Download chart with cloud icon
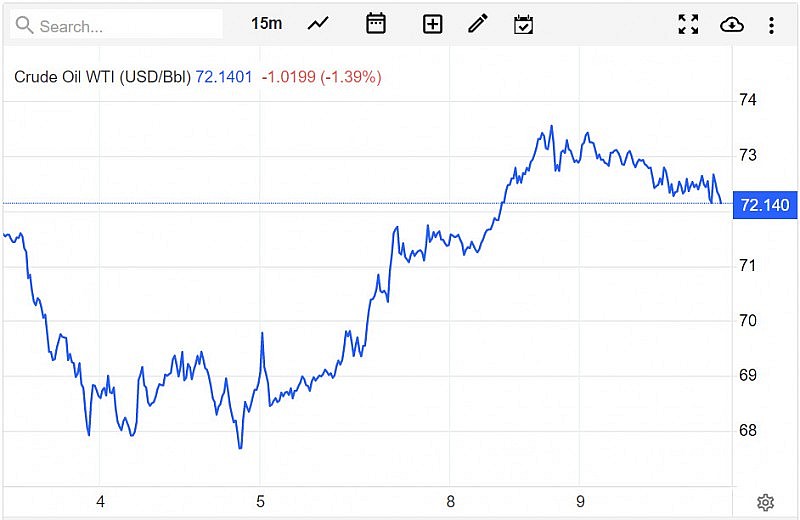The image size is (800, 520). pos(732,24)
